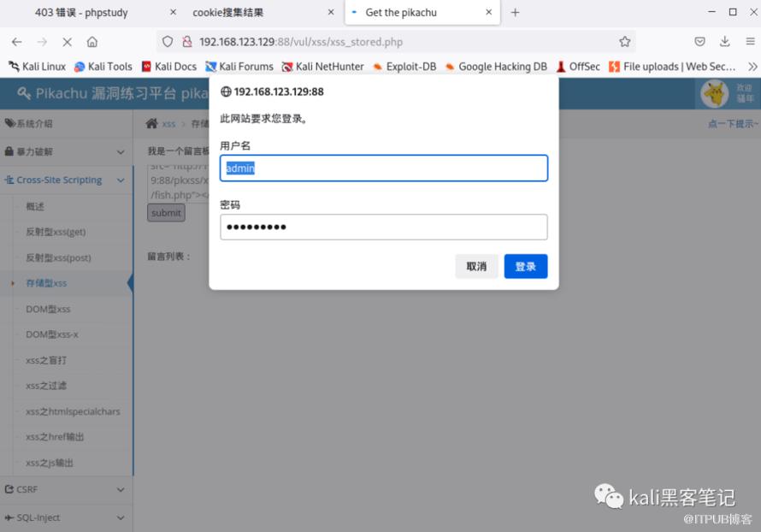Click the 密码 password field
761x532 pixels.
[384, 228]
